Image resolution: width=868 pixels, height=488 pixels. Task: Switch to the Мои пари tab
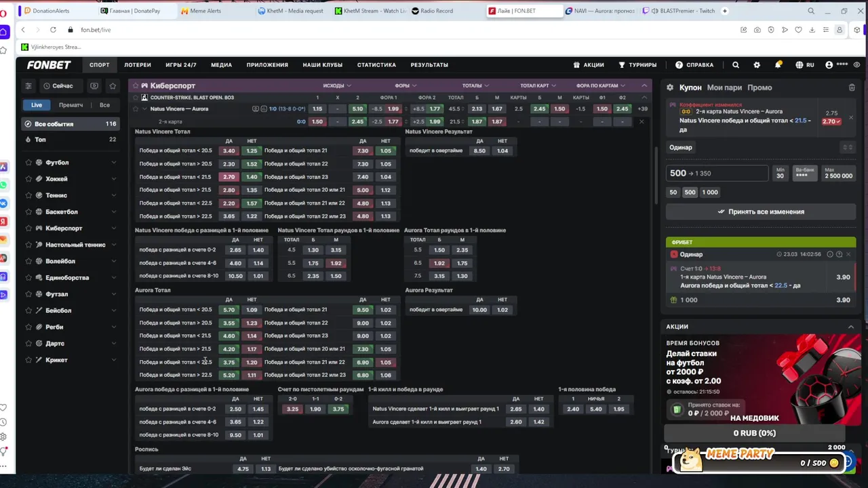[724, 87]
